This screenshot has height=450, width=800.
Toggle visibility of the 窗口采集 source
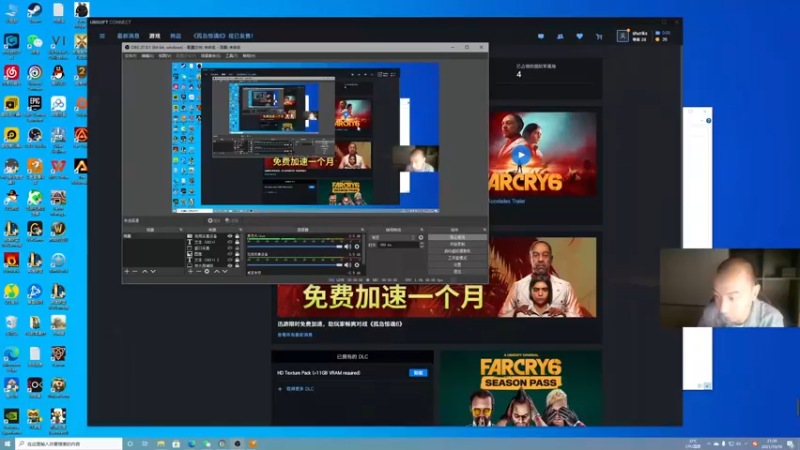tap(230, 248)
